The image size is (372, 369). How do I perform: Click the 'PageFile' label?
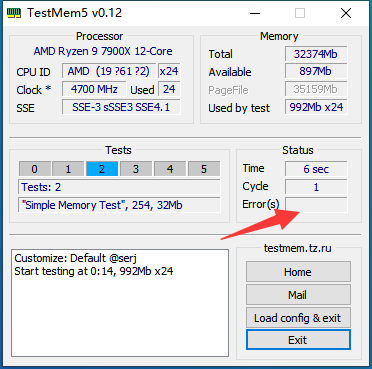click(228, 90)
